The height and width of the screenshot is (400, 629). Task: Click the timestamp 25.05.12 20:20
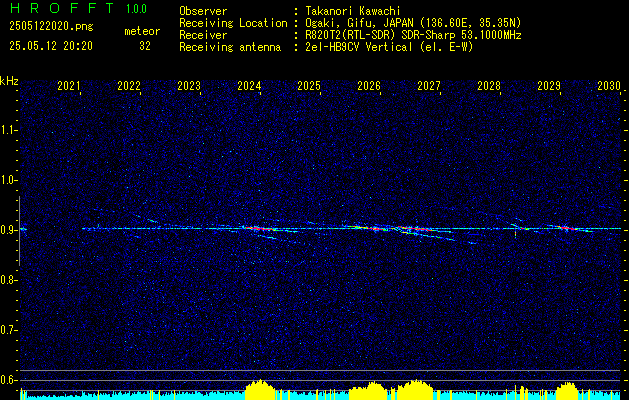tap(51, 46)
